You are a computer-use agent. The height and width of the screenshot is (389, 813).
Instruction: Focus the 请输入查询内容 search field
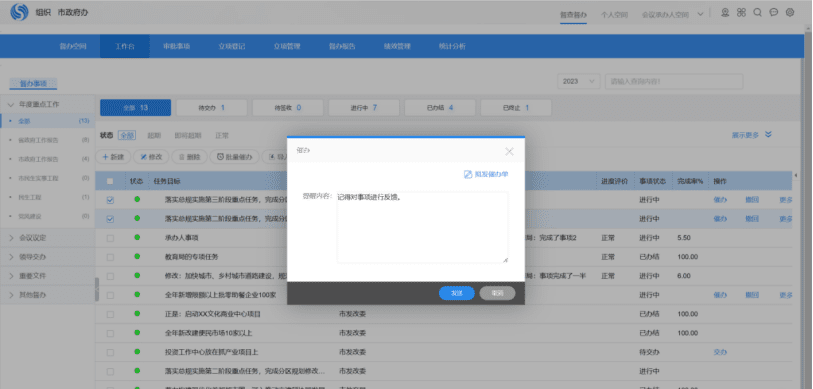pyautogui.click(x=674, y=81)
